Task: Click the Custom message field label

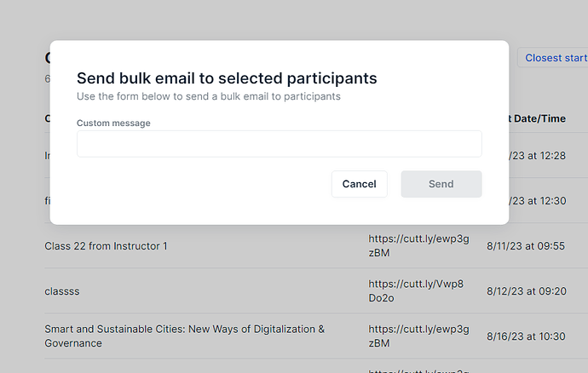Action: click(x=113, y=123)
